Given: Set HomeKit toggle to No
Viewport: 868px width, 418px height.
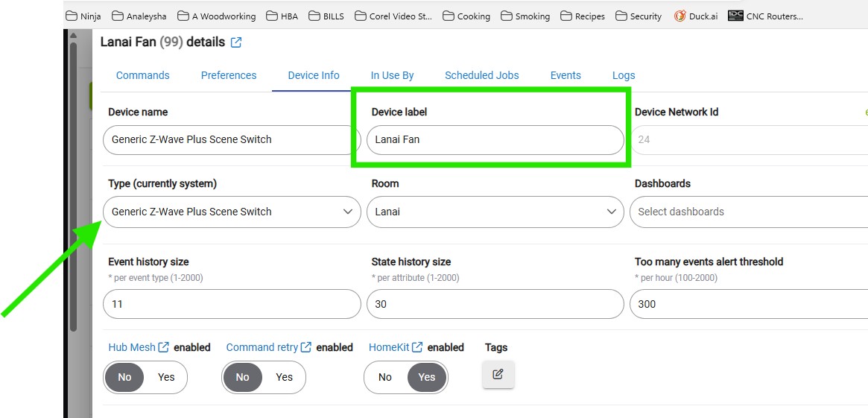Looking at the screenshot, I should [384, 377].
